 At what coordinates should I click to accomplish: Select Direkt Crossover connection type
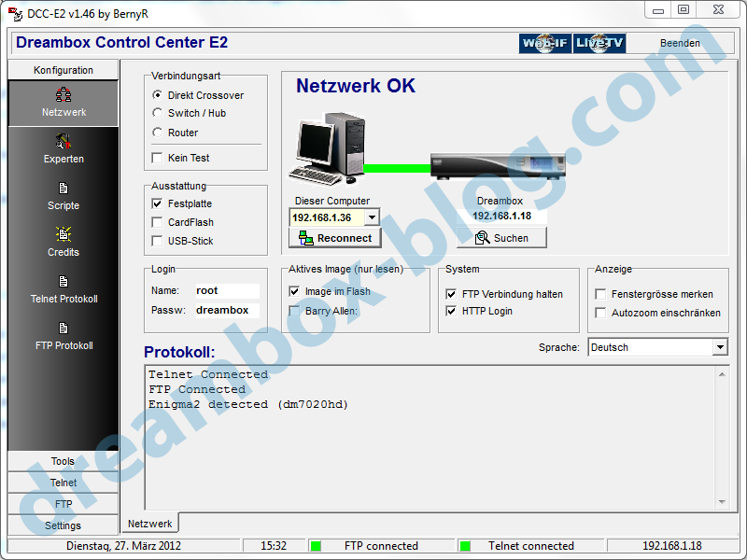click(x=157, y=95)
